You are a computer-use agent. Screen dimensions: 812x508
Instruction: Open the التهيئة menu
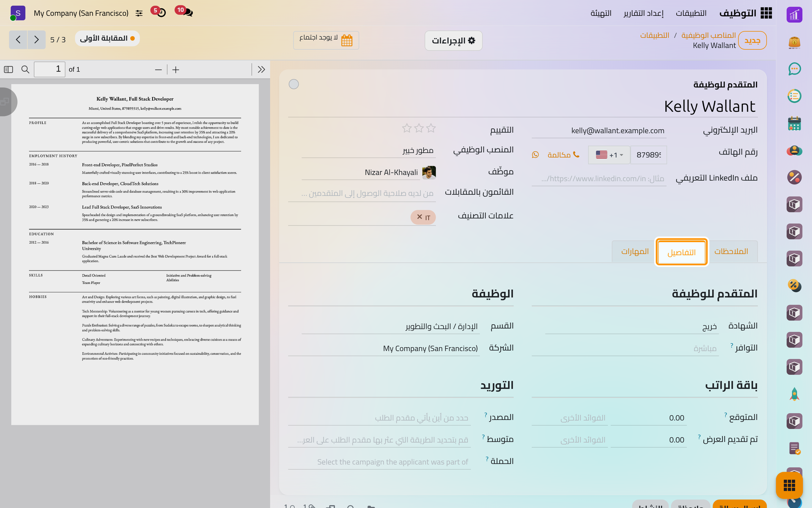(601, 13)
